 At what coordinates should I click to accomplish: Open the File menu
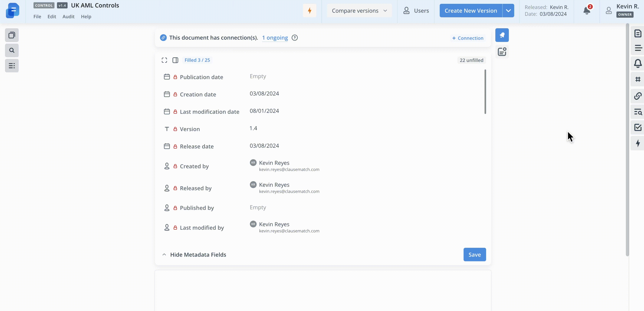pyautogui.click(x=37, y=16)
